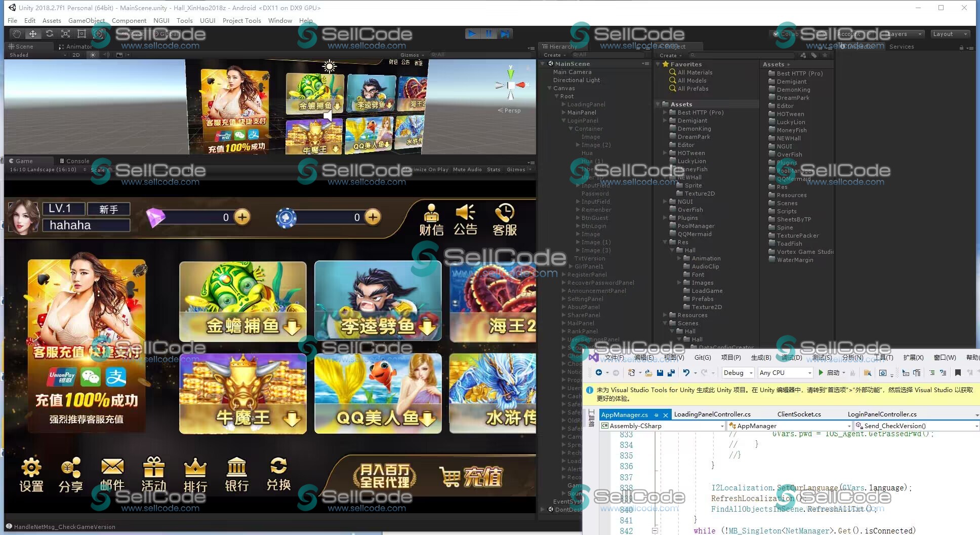980x535 pixels.
Task: Select the Scale tool
Action: [65, 34]
